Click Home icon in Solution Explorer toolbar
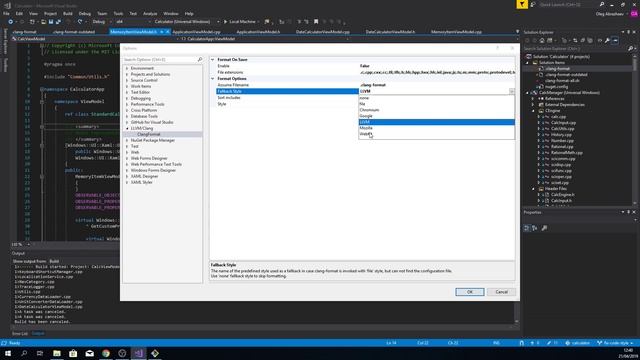Screen dimensions: 640x360 542,40
